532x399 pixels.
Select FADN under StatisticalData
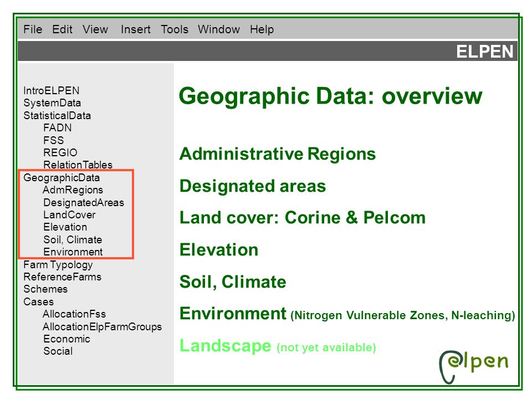tap(57, 127)
